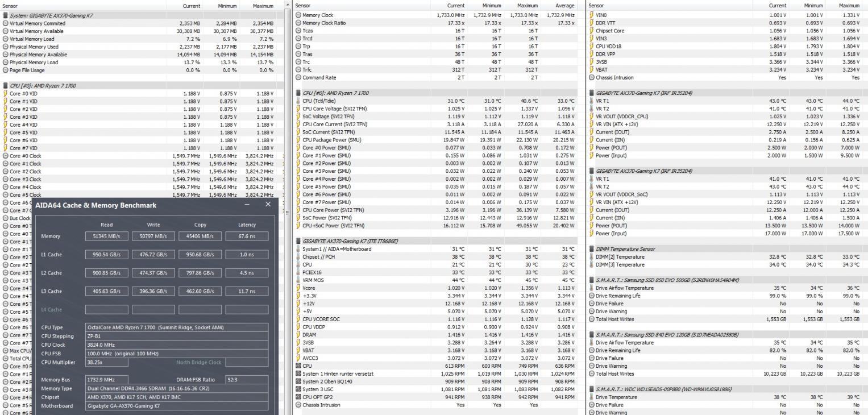Click the CPU Type field in AIDA64
868x415 pixels.
click(177, 327)
